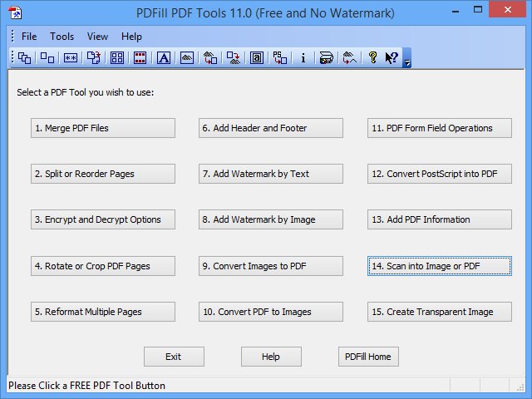Open the Tools menu

point(62,37)
